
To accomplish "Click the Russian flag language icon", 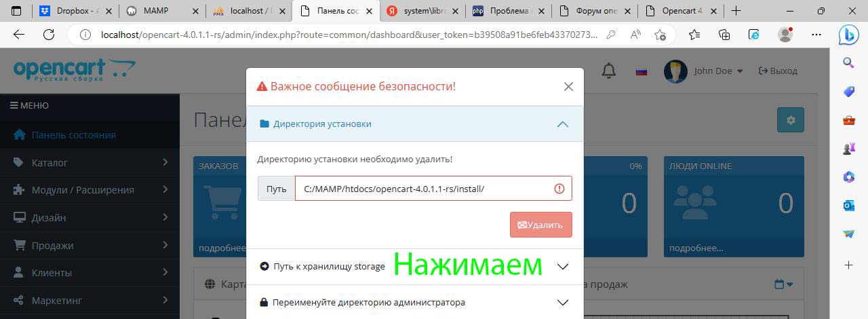I will (641, 71).
